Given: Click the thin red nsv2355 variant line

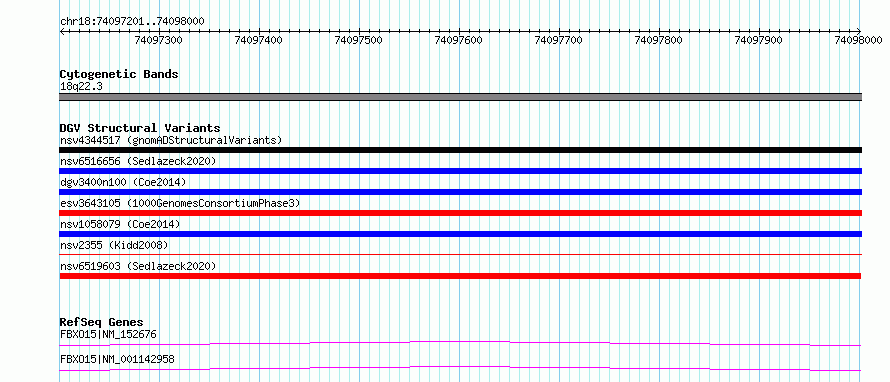Looking at the screenshot, I should tap(460, 255).
